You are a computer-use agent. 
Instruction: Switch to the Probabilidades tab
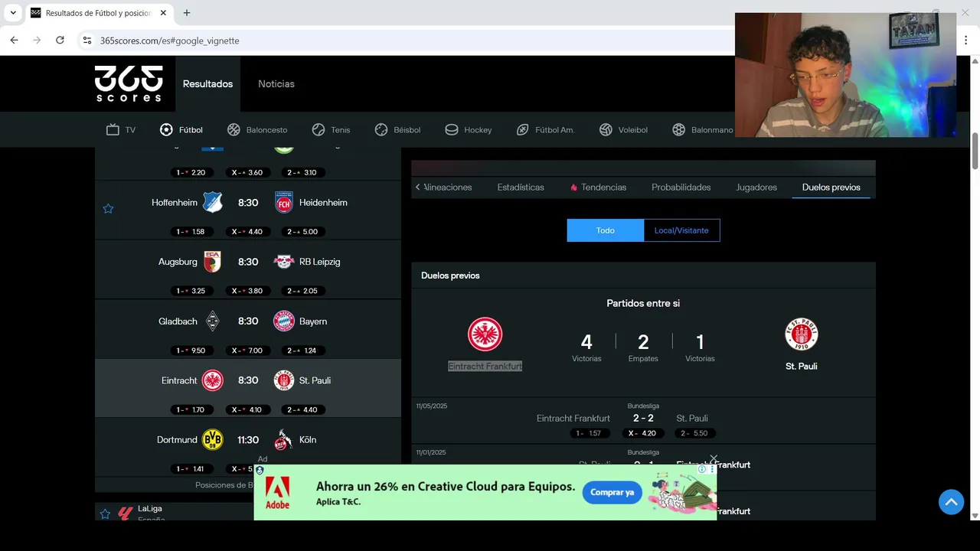click(x=681, y=187)
